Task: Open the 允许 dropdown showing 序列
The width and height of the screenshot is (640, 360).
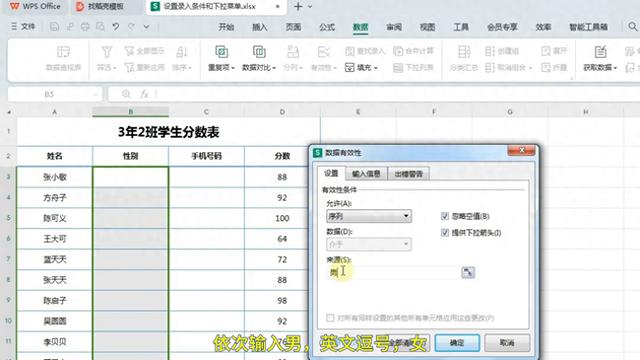Action: click(369, 216)
